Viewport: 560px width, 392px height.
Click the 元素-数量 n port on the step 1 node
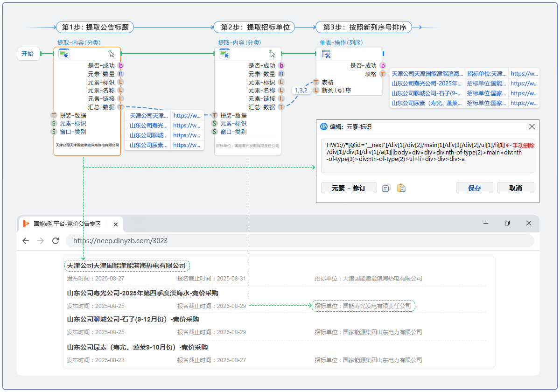(x=120, y=74)
